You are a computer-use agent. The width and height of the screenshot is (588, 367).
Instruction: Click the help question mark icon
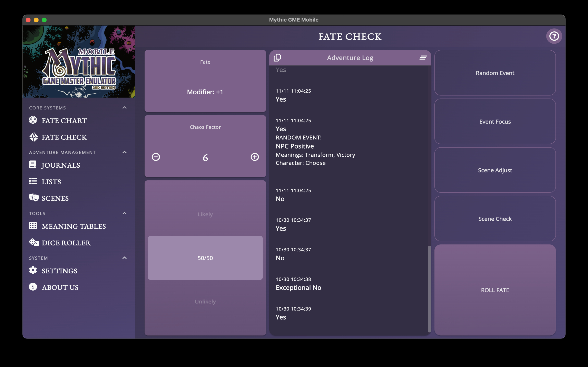(554, 36)
